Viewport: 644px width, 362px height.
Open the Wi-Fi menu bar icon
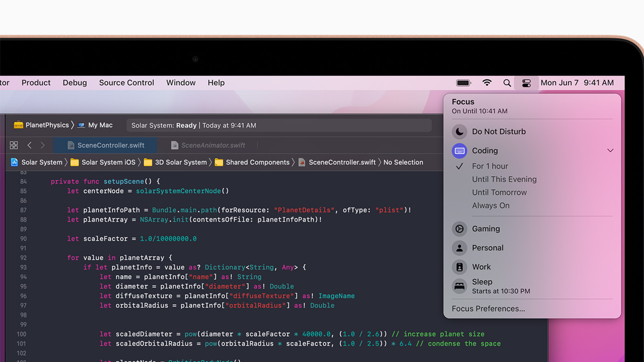[x=487, y=83]
